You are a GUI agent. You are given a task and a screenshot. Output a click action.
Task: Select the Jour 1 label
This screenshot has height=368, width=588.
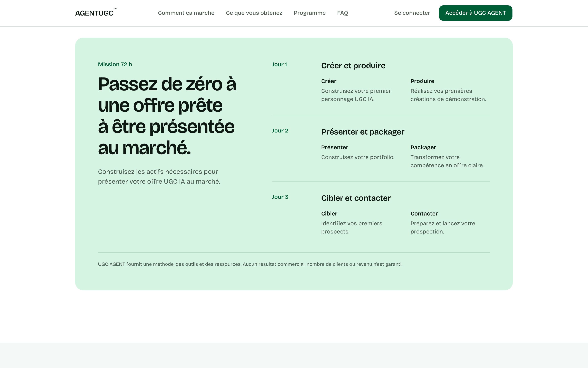280,64
